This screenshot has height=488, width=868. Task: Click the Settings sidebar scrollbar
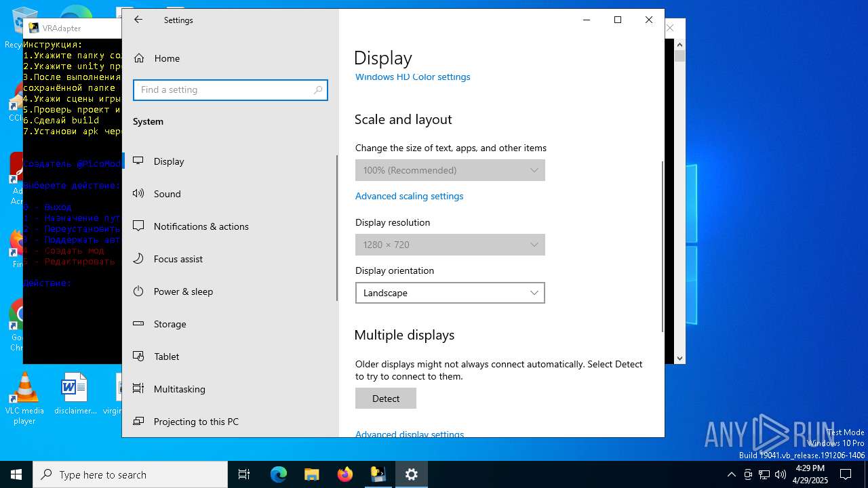(x=337, y=228)
